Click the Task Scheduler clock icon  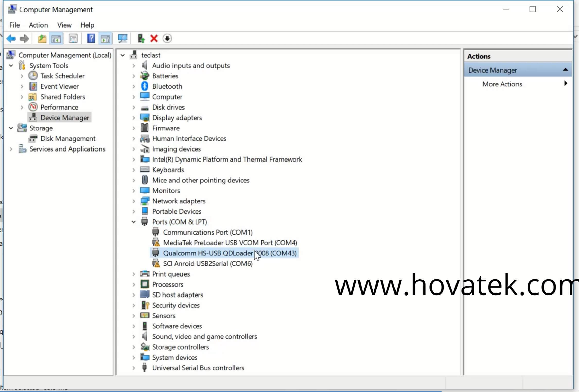(33, 76)
